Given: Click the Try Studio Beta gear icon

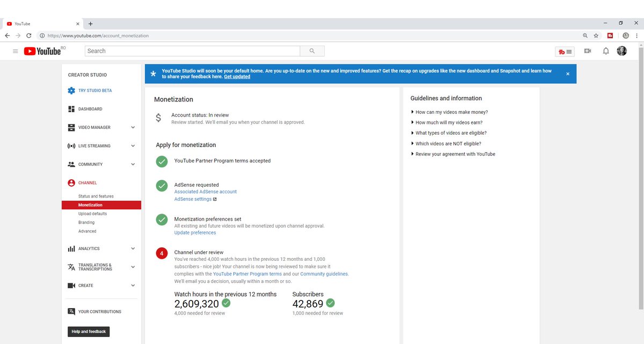Looking at the screenshot, I should (71, 91).
